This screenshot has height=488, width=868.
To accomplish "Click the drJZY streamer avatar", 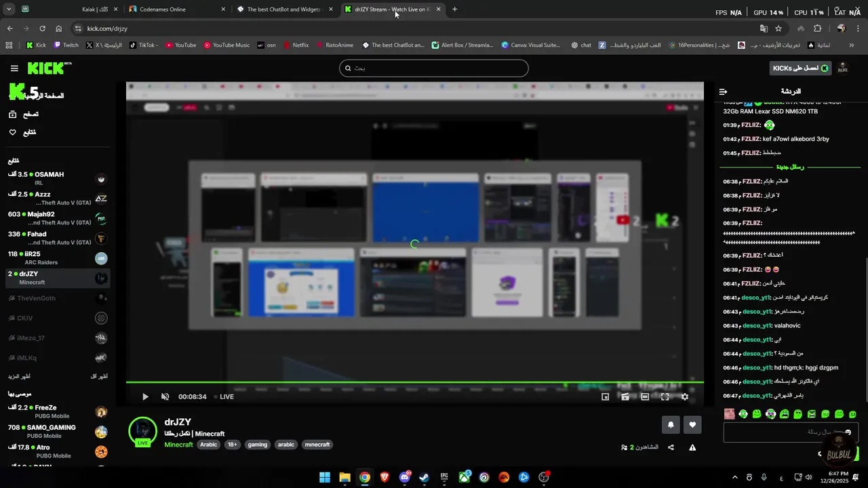I will [142, 432].
